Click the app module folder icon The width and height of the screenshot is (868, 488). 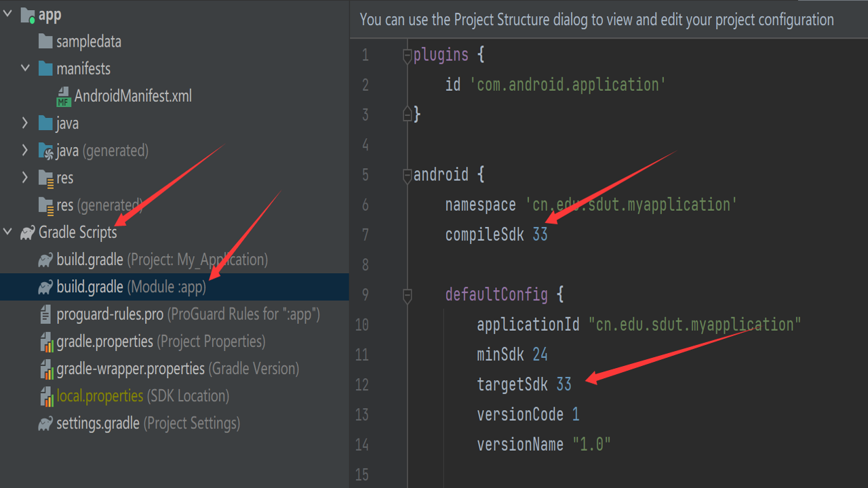[x=28, y=14]
